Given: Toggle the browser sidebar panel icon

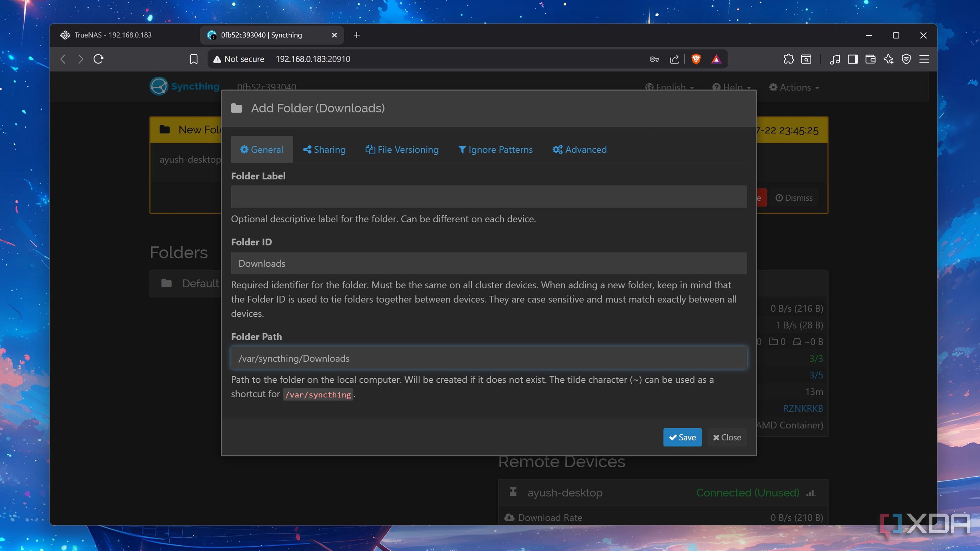Looking at the screenshot, I should point(853,59).
